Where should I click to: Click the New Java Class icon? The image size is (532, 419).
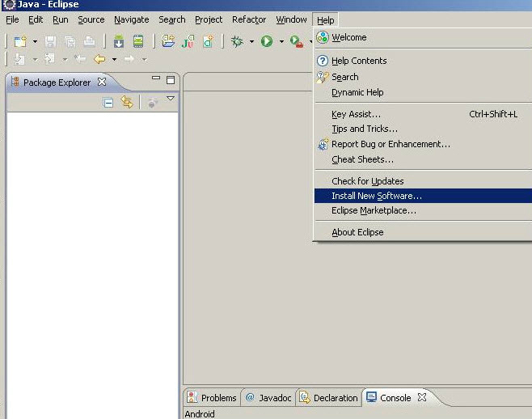(x=209, y=41)
